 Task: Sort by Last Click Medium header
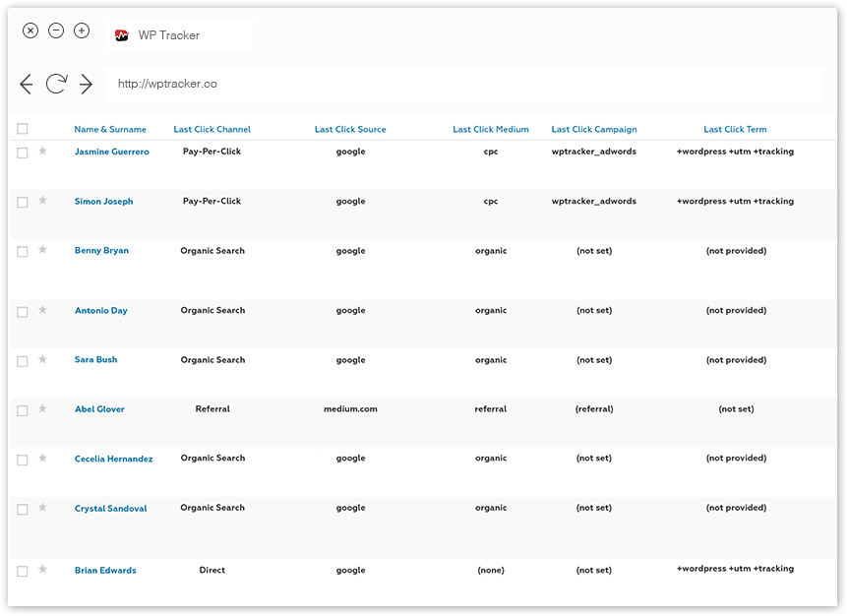(491, 129)
